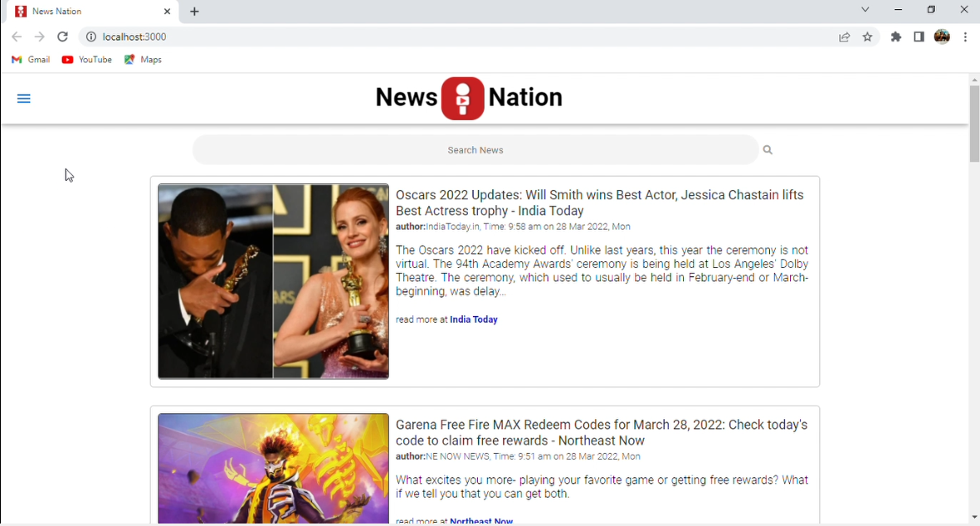Open the Chrome profile avatar
Viewport: 980px width, 526px height.
click(942, 37)
